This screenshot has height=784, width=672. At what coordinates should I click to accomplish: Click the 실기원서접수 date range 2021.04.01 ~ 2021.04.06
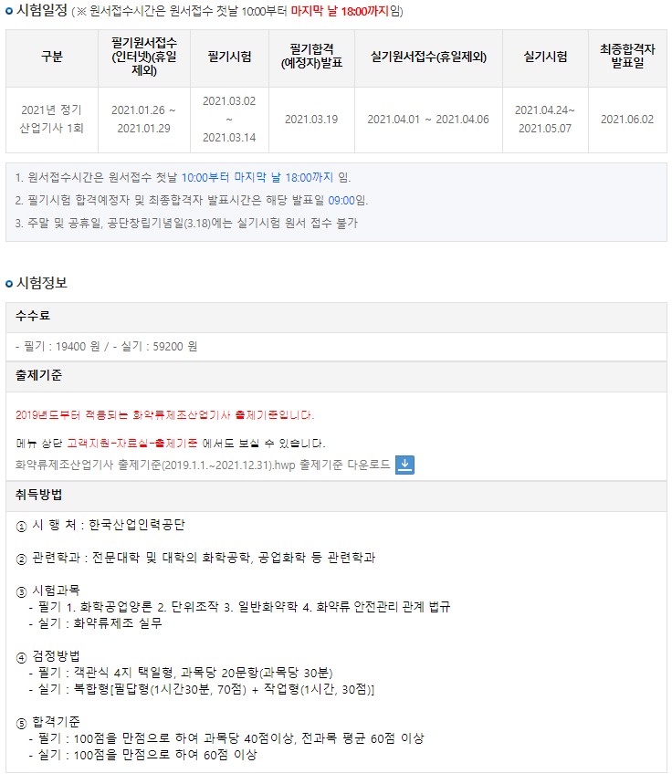click(428, 120)
